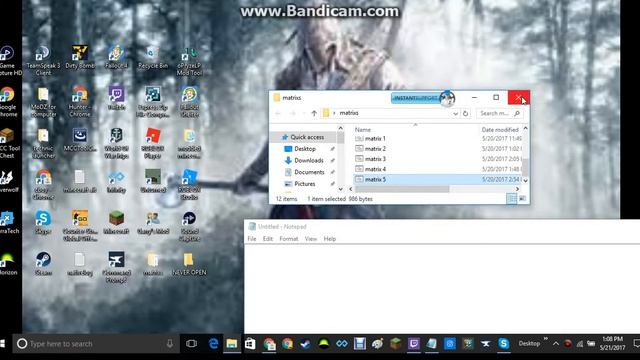The image size is (640, 360).
Task: Open TeamSpeak 3 Client desktop shortcut
Action: pyautogui.click(x=43, y=61)
